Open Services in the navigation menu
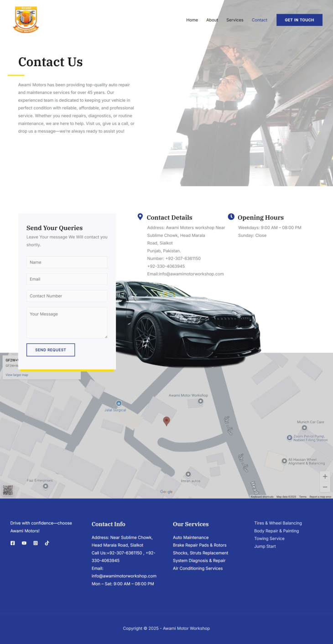 point(235,20)
